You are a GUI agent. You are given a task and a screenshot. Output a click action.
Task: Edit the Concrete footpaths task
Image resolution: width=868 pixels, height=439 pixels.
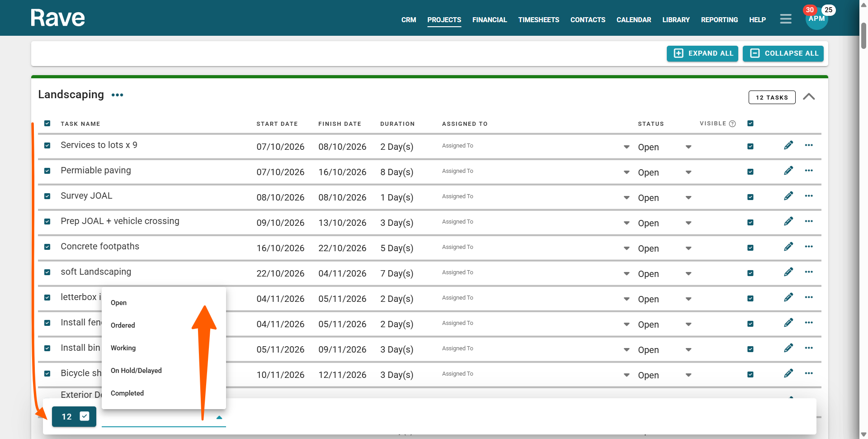click(x=788, y=247)
